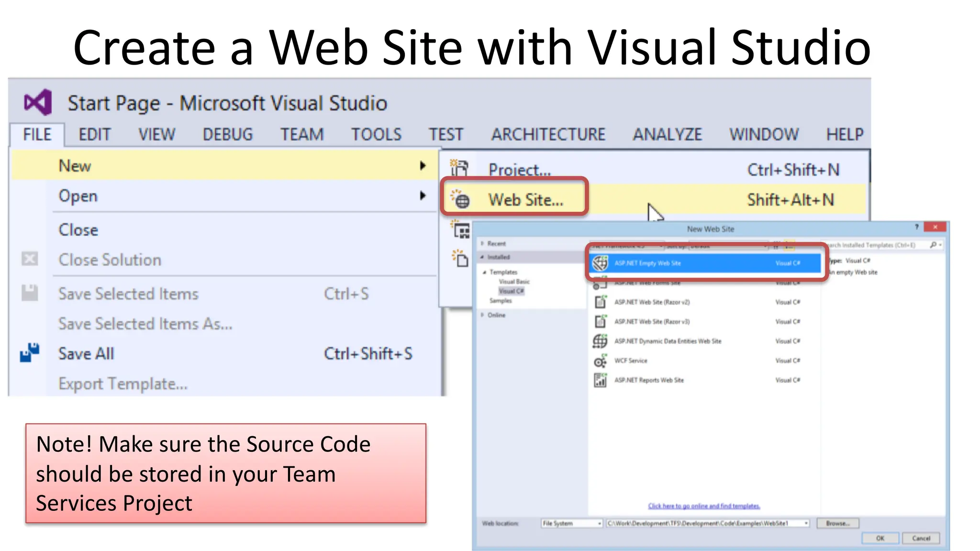The image size is (980, 551).
Task: Choose Web Site... in the New submenu
Action: 653,199
